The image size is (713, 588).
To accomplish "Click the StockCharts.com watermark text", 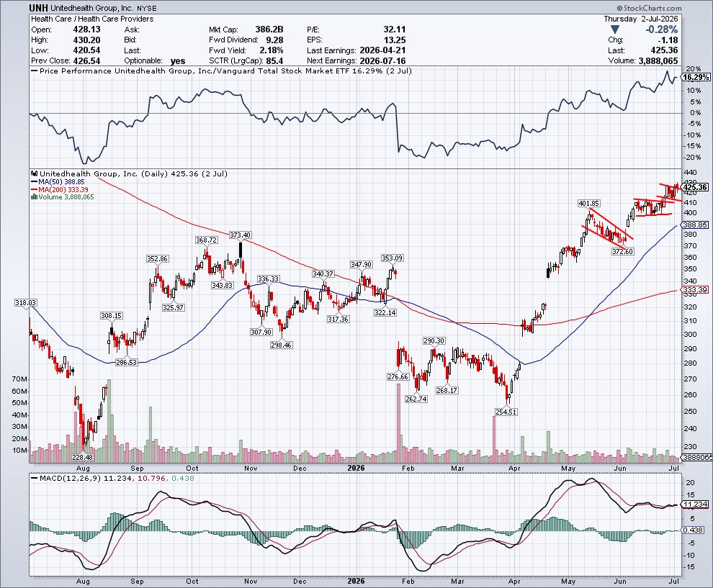I will 652,8.
